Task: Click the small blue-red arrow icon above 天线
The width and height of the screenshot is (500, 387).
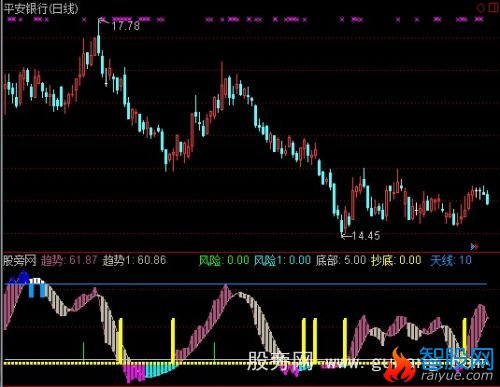Action: tap(474, 247)
